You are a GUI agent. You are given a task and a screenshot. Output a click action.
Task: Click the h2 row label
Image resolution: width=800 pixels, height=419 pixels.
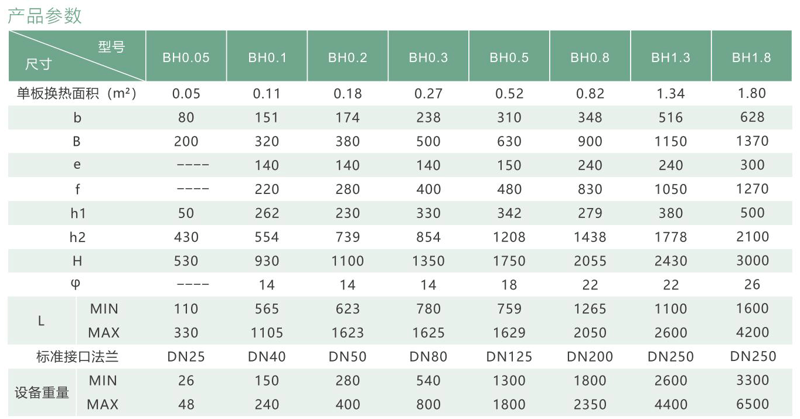78,237
